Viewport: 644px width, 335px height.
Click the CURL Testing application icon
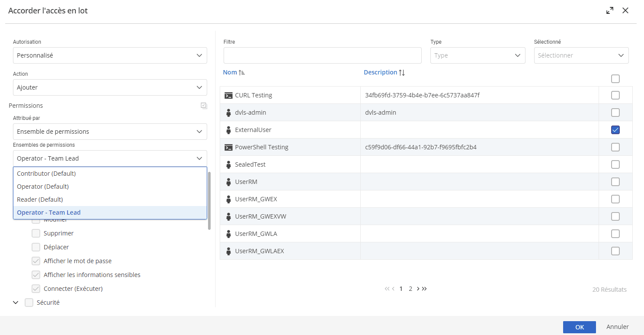pos(228,95)
